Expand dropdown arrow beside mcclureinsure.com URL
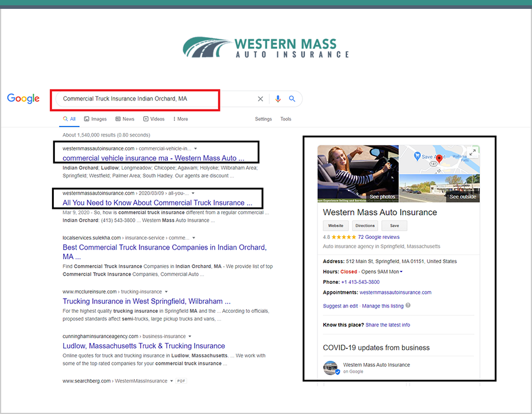The width and height of the screenshot is (532, 414). point(166,292)
